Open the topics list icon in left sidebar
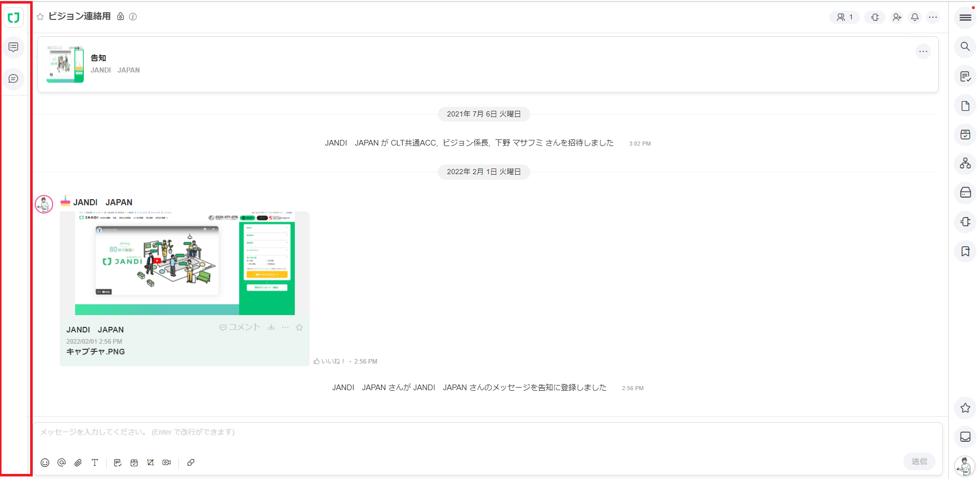The width and height of the screenshot is (980, 479). click(14, 47)
